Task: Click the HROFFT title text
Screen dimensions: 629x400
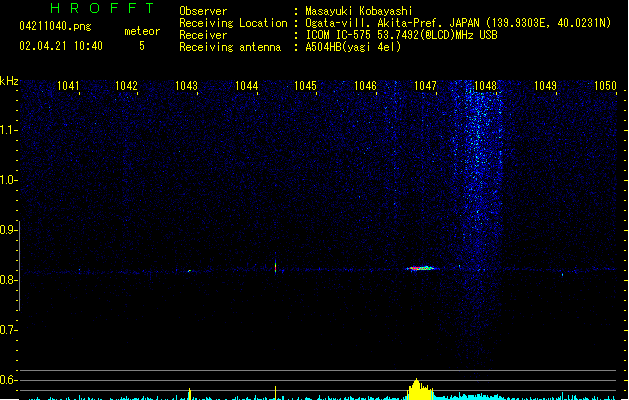Action: pos(102,8)
